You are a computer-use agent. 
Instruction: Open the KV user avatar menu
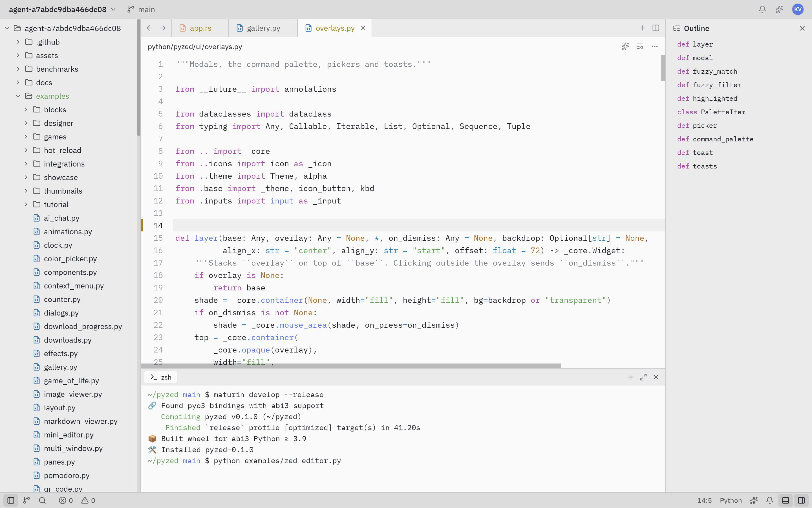798,9
